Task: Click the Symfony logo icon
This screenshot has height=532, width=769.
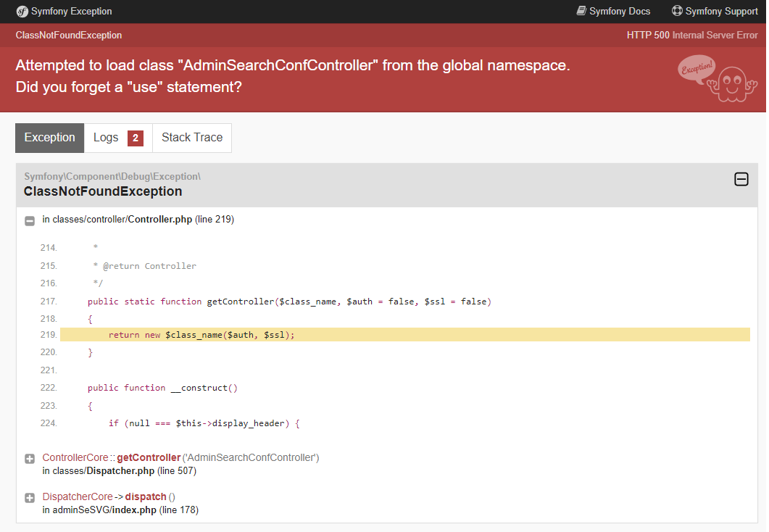Action: pyautogui.click(x=22, y=12)
